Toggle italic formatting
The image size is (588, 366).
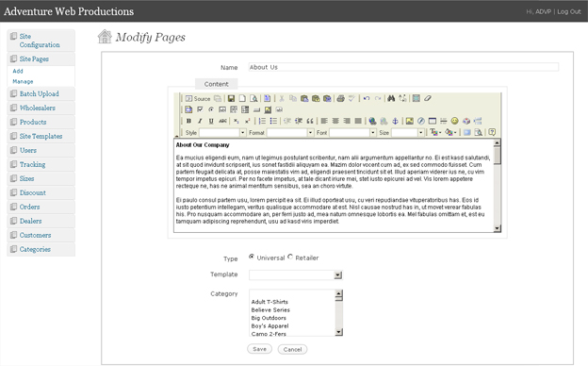(x=200, y=121)
